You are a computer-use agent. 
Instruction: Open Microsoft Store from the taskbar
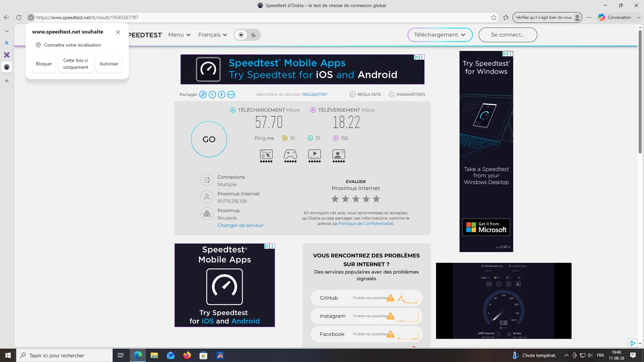(204, 355)
